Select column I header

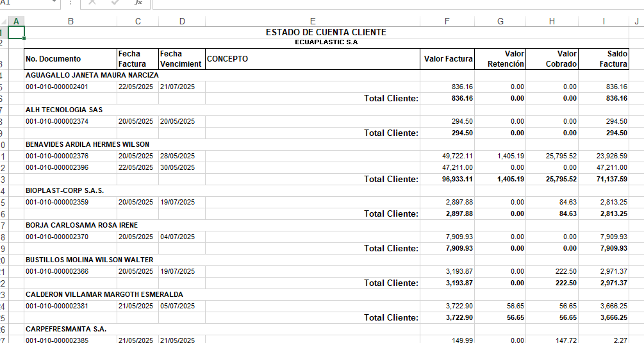point(604,21)
